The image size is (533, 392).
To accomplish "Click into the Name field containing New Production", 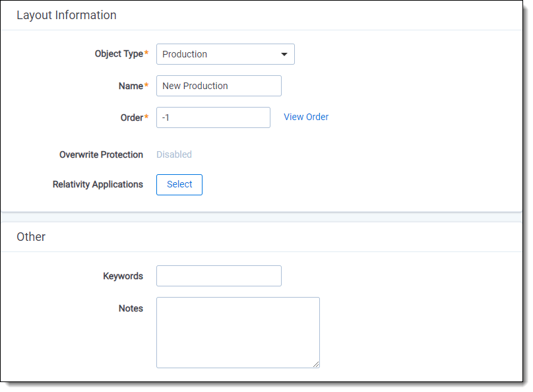I will click(218, 86).
